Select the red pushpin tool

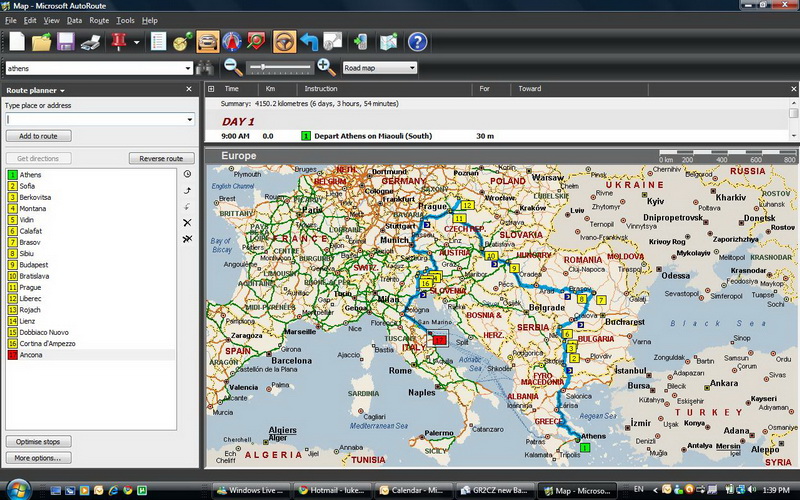pos(118,42)
